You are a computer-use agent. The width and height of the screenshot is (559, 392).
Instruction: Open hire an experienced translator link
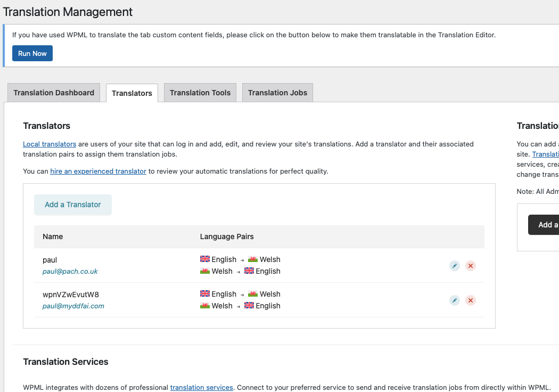(98, 171)
